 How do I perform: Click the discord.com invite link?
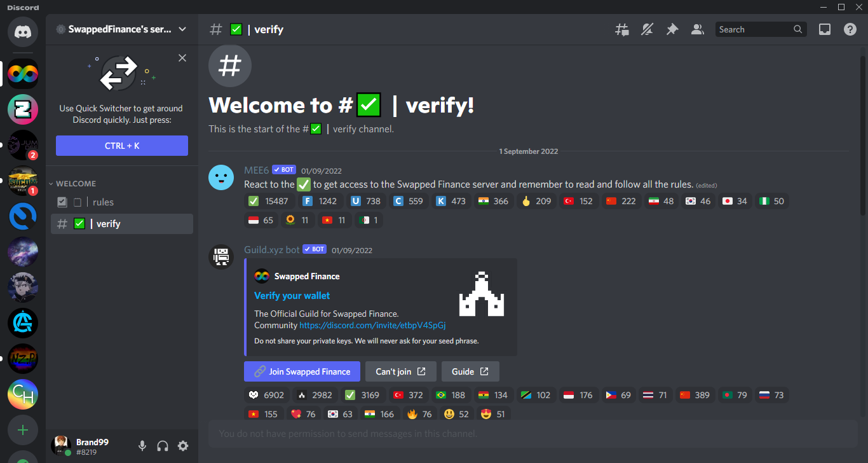point(372,325)
